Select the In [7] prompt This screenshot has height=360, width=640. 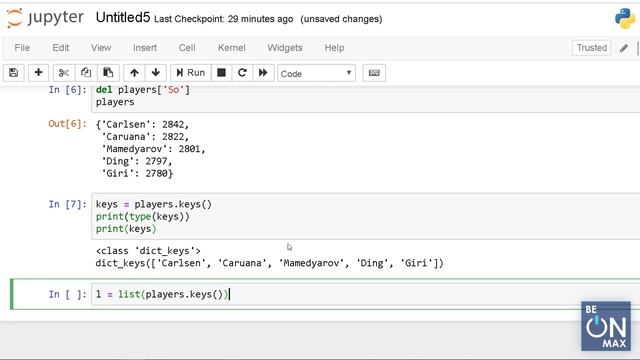(67, 204)
